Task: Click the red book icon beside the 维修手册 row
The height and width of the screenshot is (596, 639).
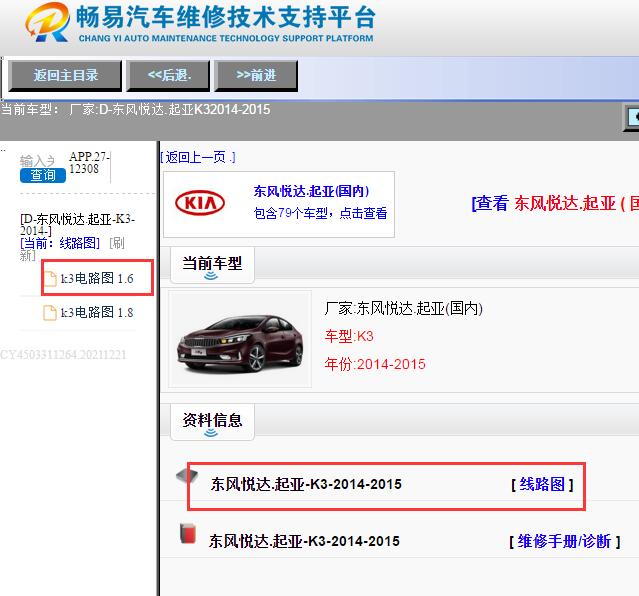Action: [x=188, y=533]
